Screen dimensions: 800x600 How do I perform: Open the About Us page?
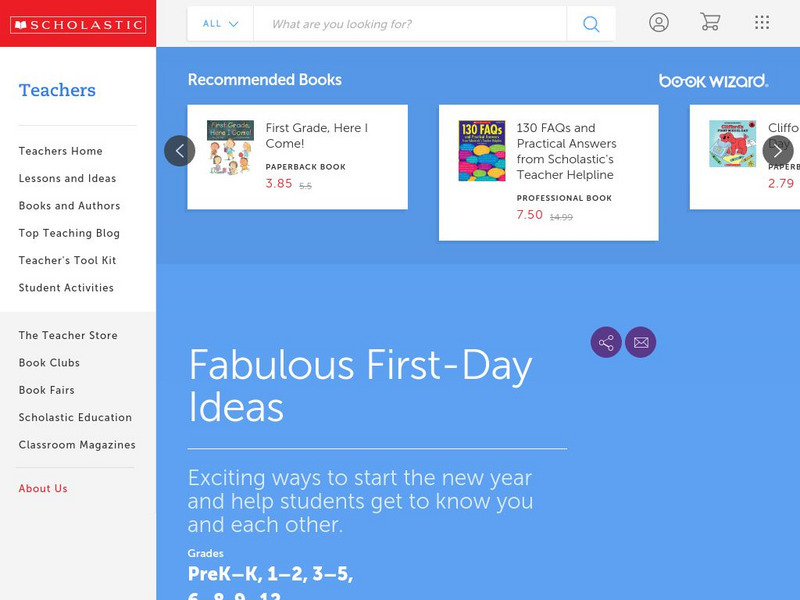42,488
